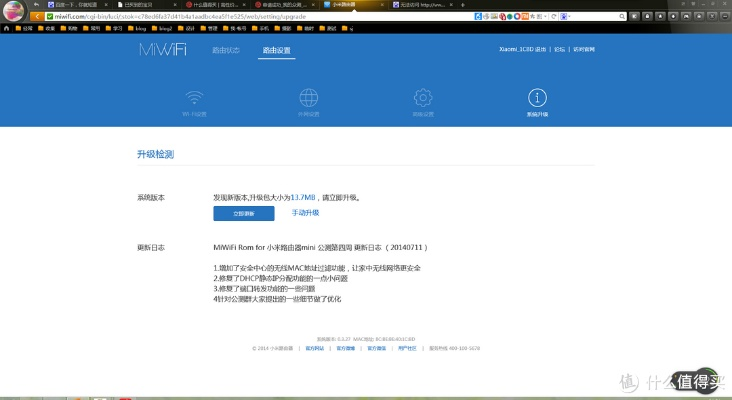Click the user avatar in browser corner
The height and width of the screenshot is (400, 732).
coord(13,10)
